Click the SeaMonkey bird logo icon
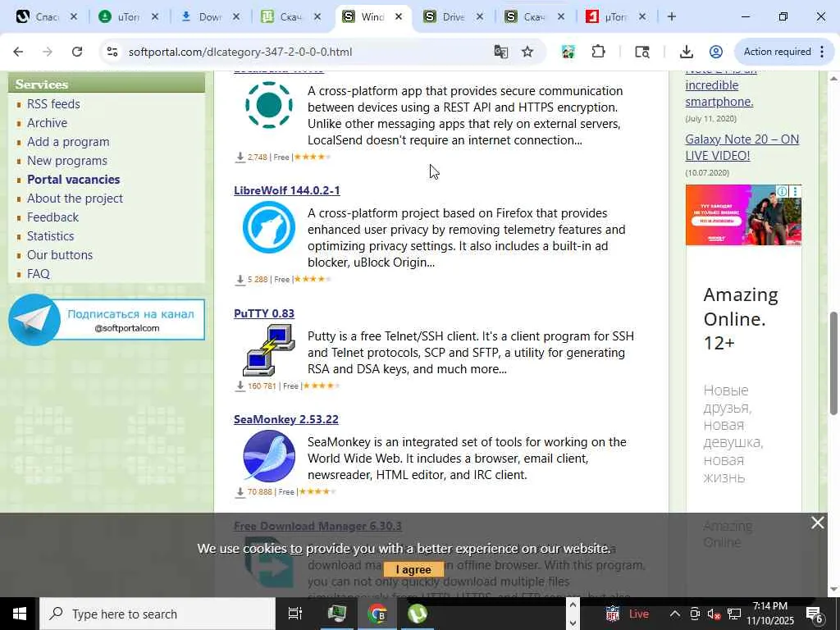This screenshot has height=630, width=840. pos(269,456)
